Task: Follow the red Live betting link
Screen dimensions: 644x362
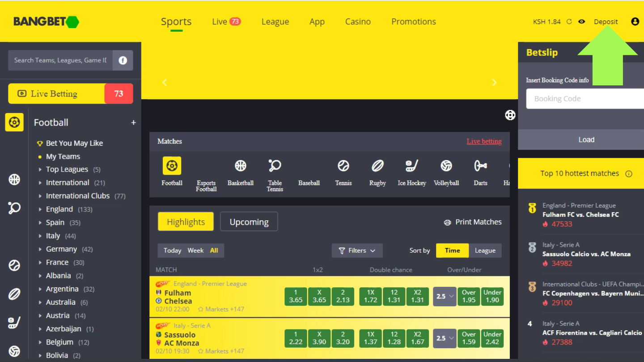Action: click(484, 141)
